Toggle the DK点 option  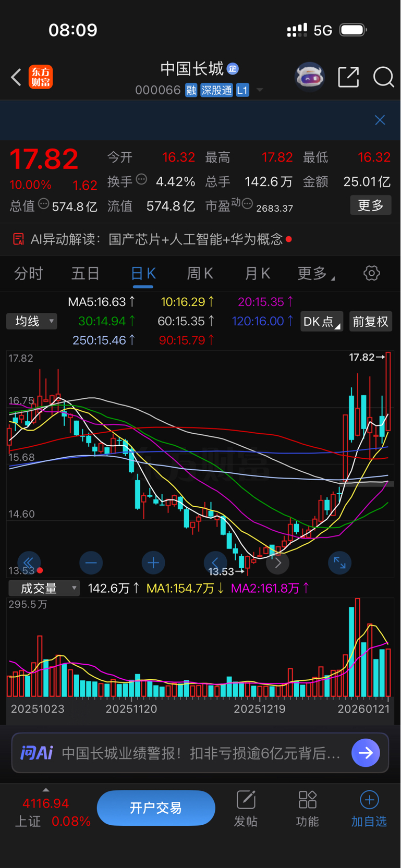tap(322, 322)
